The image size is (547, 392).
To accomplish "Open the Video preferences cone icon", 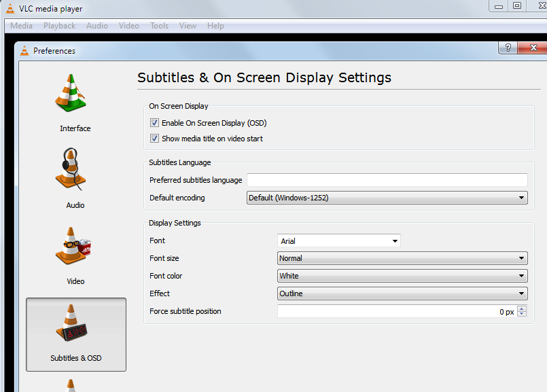I will pyautogui.click(x=73, y=246).
